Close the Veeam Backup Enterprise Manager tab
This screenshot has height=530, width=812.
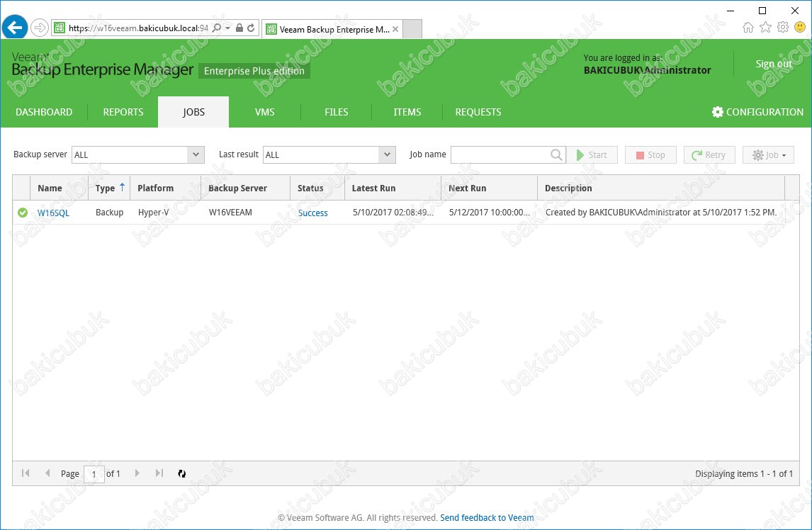coord(395,29)
